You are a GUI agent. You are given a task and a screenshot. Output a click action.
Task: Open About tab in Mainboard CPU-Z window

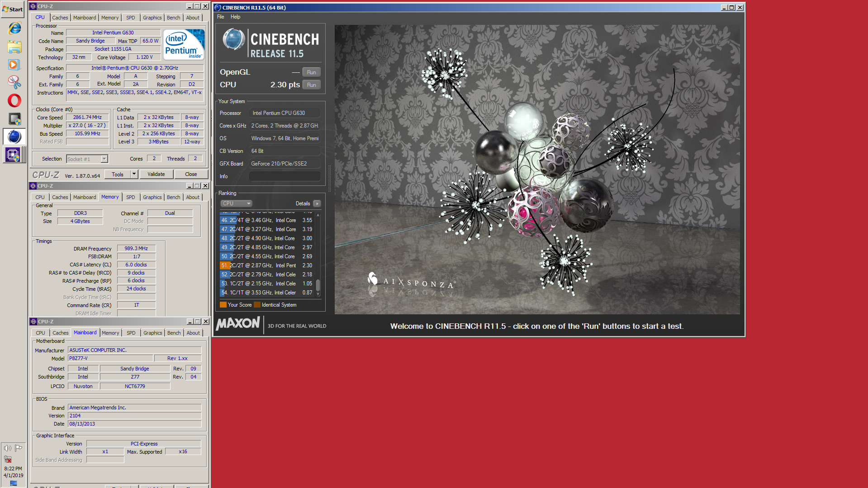[193, 333]
